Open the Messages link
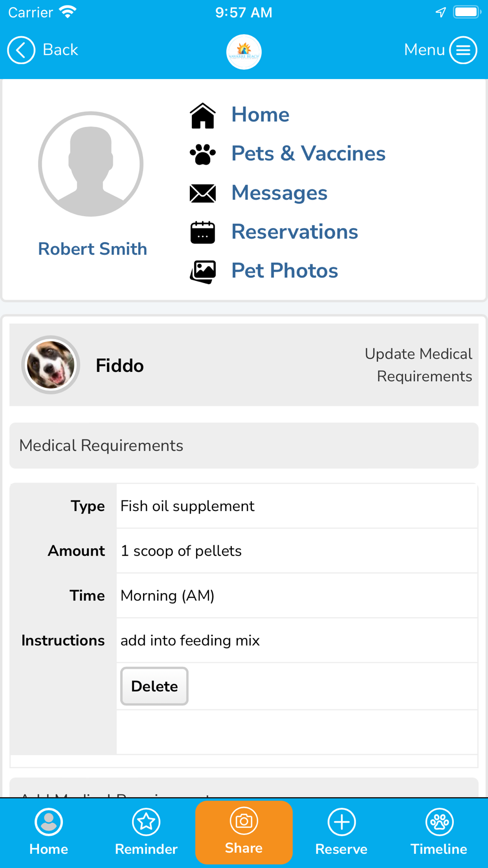Screen dimensions: 488x868 point(279,193)
